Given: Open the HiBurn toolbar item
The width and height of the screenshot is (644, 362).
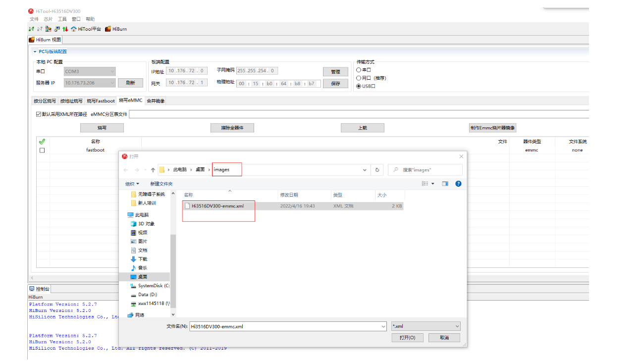Looking at the screenshot, I should 116,29.
